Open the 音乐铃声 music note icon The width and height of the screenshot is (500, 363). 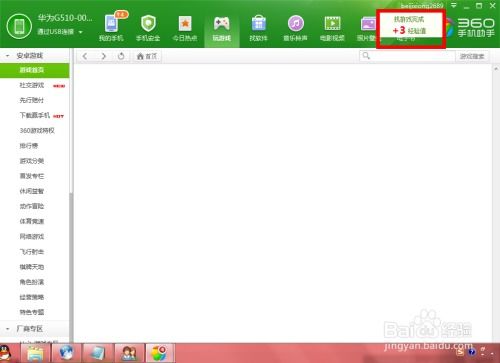296,23
